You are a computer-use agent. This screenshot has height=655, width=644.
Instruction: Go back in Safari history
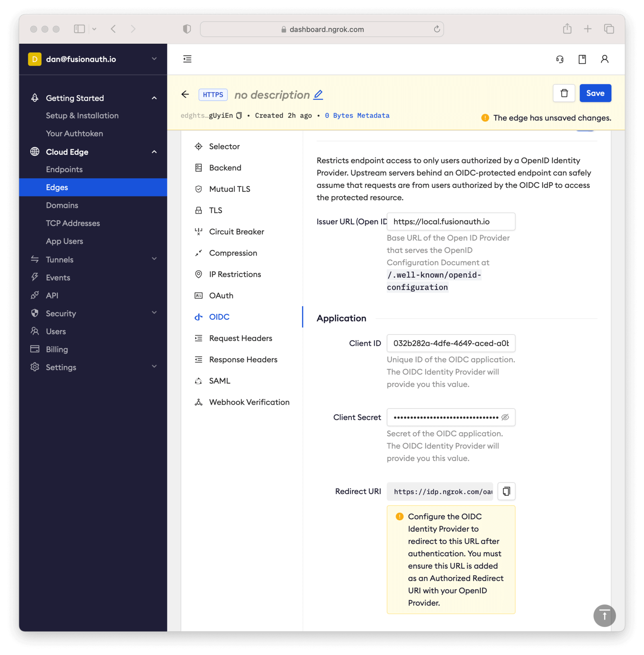click(114, 29)
